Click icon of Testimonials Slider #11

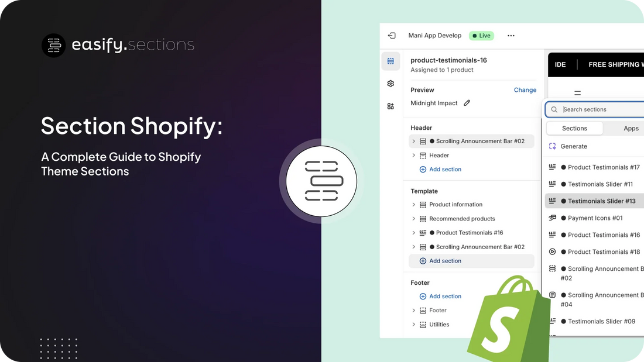553,184
